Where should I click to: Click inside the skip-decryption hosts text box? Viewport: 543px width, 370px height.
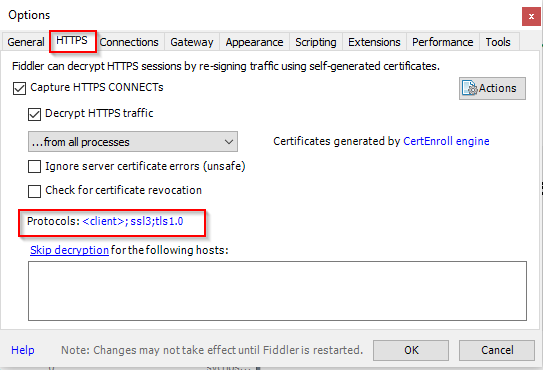277,291
